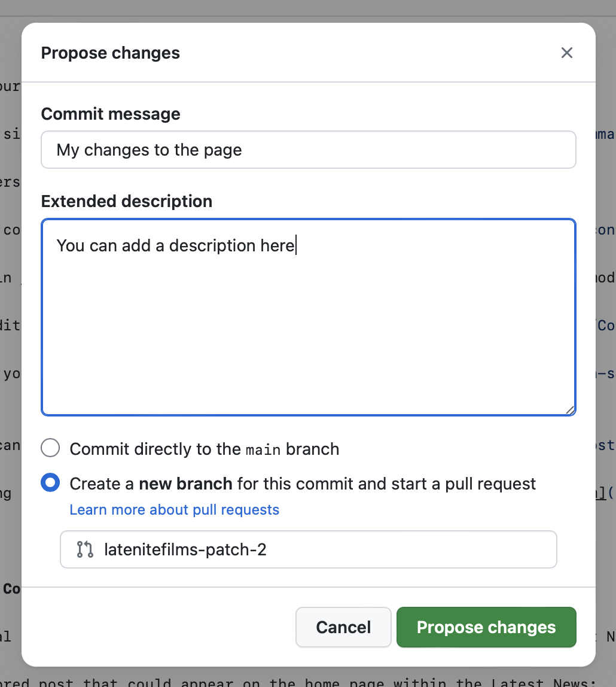
Task: Focus the Commit message input field
Action: [309, 150]
